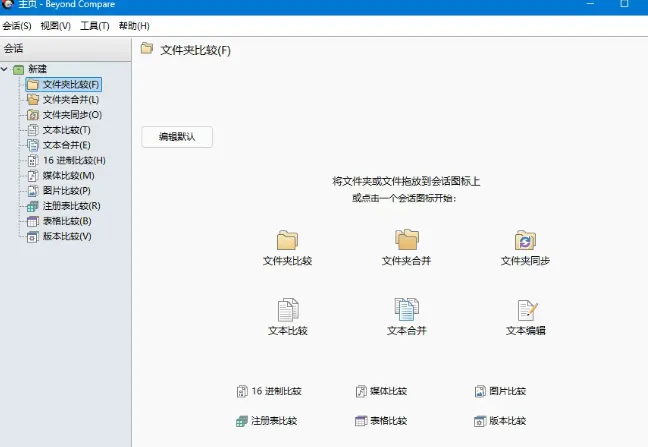This screenshot has width=648, height=447.
Task: Click the 表格比较 icon in main panel
Action: pyautogui.click(x=361, y=421)
